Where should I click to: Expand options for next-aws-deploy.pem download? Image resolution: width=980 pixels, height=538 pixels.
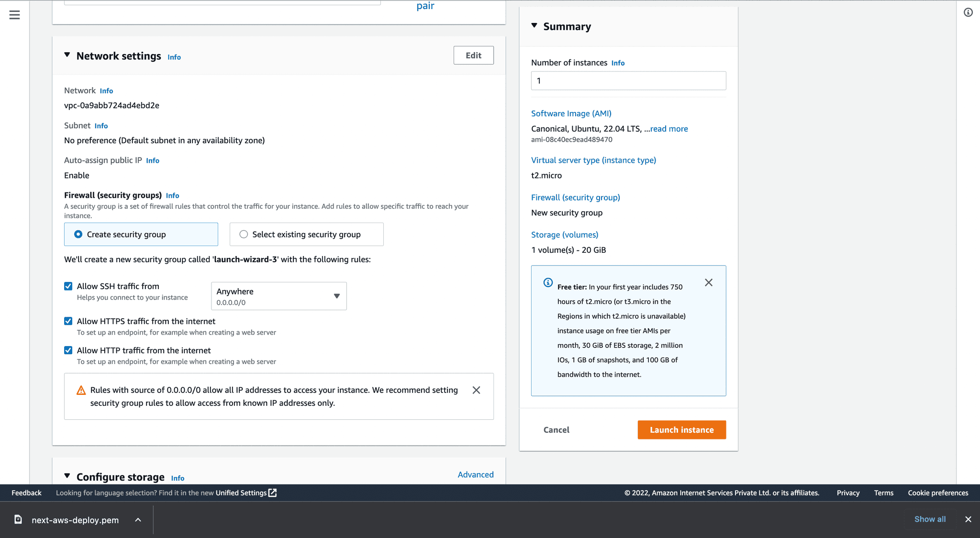(x=138, y=519)
